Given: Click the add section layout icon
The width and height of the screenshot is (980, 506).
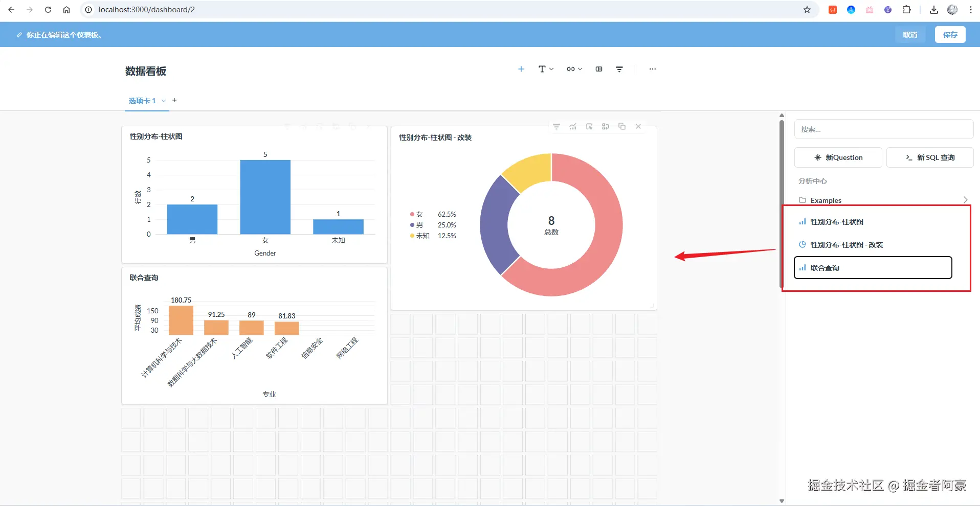Looking at the screenshot, I should click(599, 69).
